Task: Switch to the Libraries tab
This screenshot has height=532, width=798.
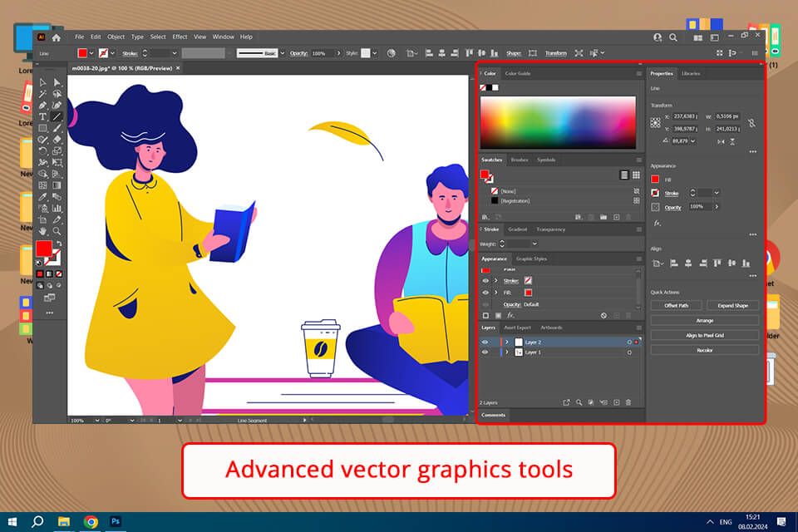Action: tap(690, 73)
